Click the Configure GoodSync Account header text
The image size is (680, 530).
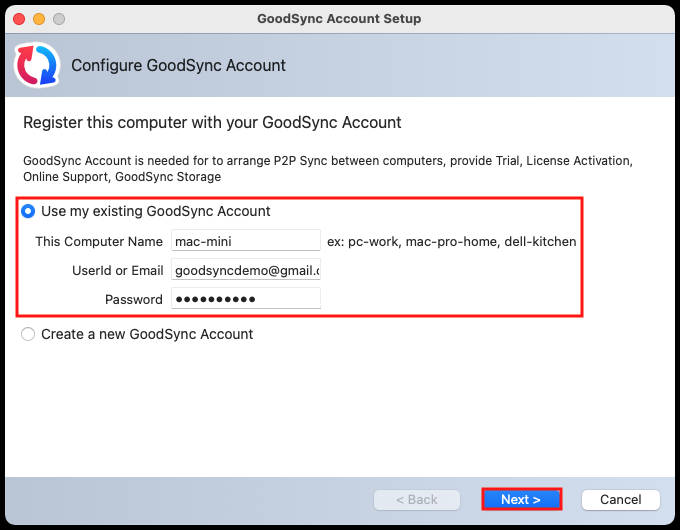(178, 66)
